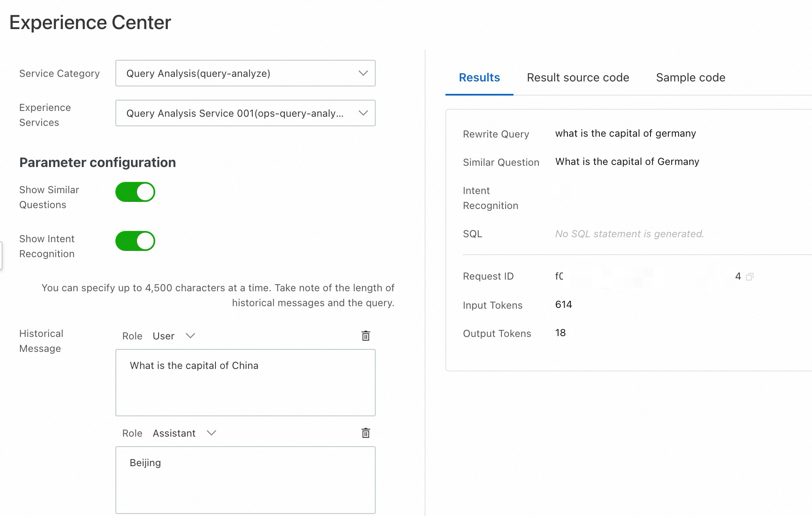The height and width of the screenshot is (516, 812).
Task: Delete the User historical message with trash icon
Action: click(365, 336)
